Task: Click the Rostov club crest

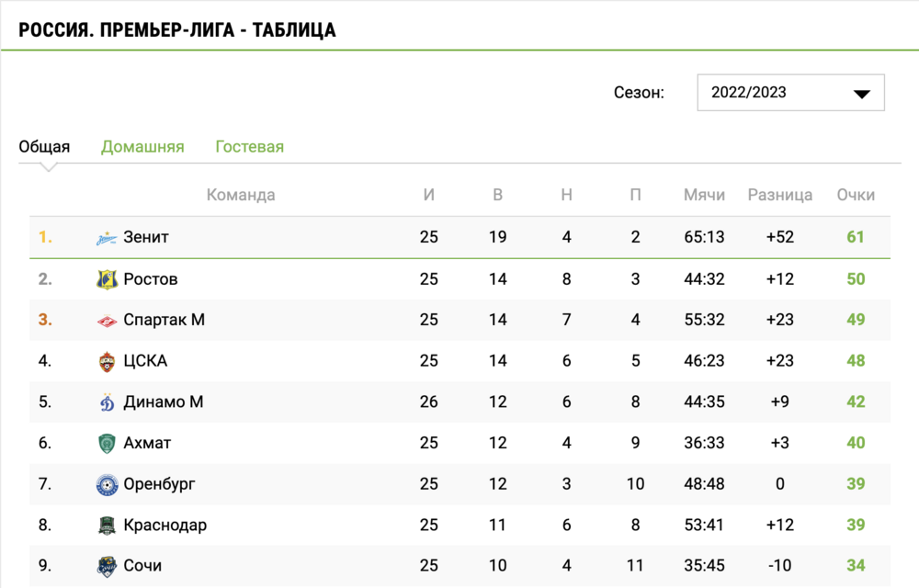Action: pyautogui.click(x=107, y=279)
